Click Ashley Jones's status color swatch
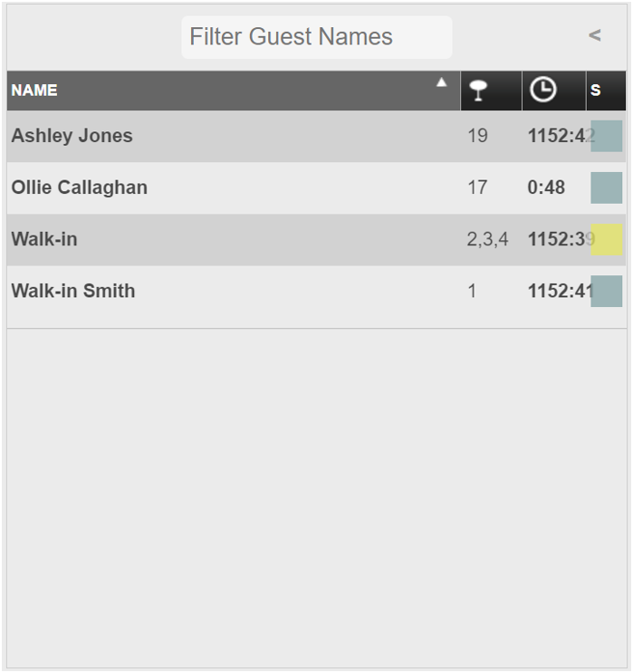 607,136
